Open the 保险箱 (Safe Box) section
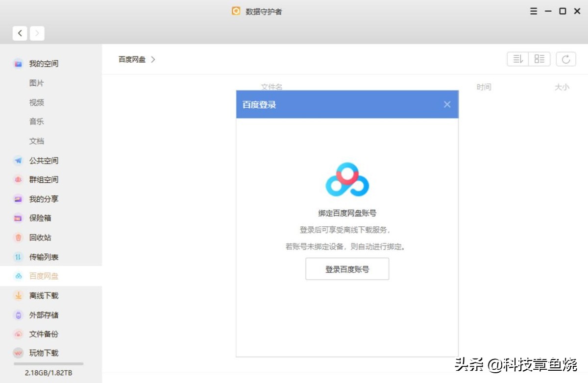 pyautogui.click(x=42, y=218)
